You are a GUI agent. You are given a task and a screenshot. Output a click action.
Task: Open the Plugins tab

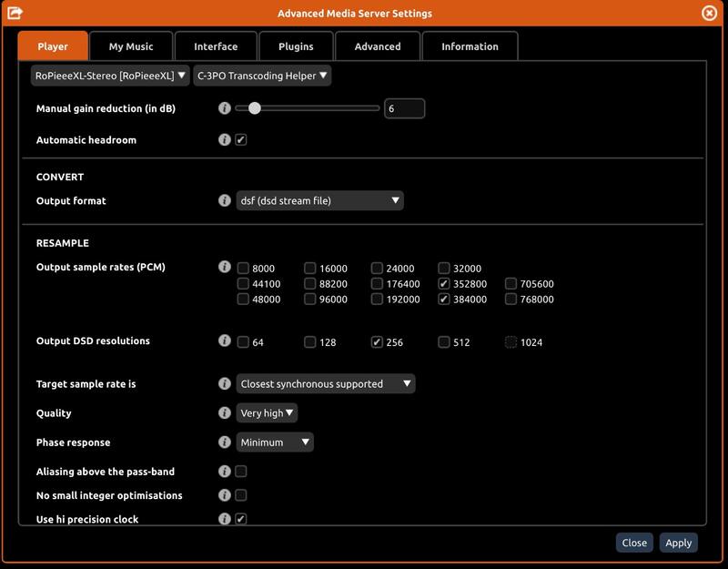point(296,46)
